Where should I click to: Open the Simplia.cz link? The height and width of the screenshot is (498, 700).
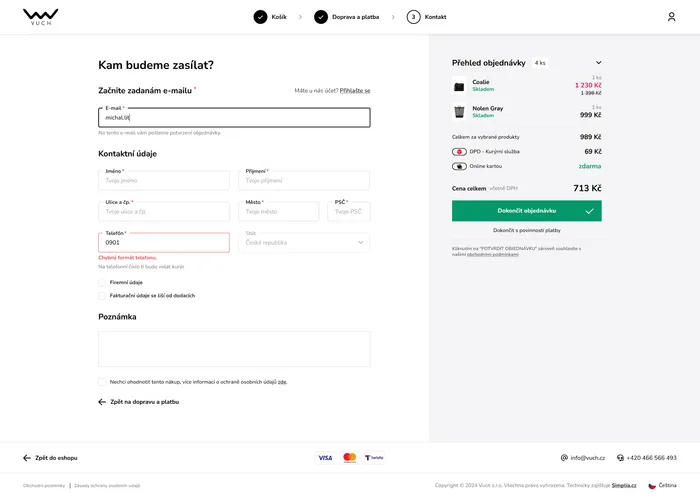click(624, 486)
